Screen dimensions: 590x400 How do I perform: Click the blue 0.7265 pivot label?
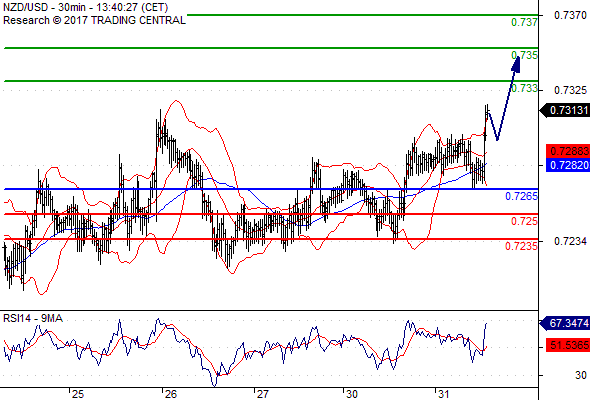(521, 196)
